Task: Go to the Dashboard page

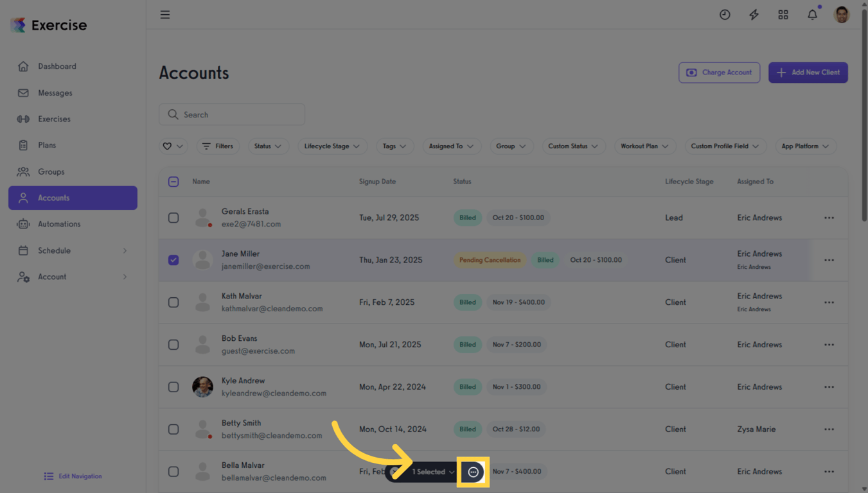Action: (x=57, y=66)
